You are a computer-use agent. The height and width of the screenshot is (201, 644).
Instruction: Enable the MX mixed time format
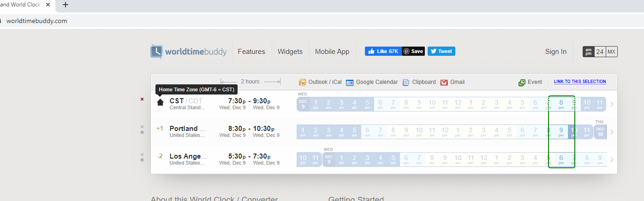(x=611, y=52)
